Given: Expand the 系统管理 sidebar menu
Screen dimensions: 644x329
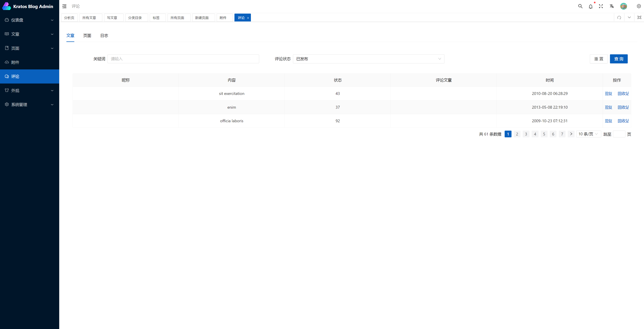Looking at the screenshot, I should (30, 104).
